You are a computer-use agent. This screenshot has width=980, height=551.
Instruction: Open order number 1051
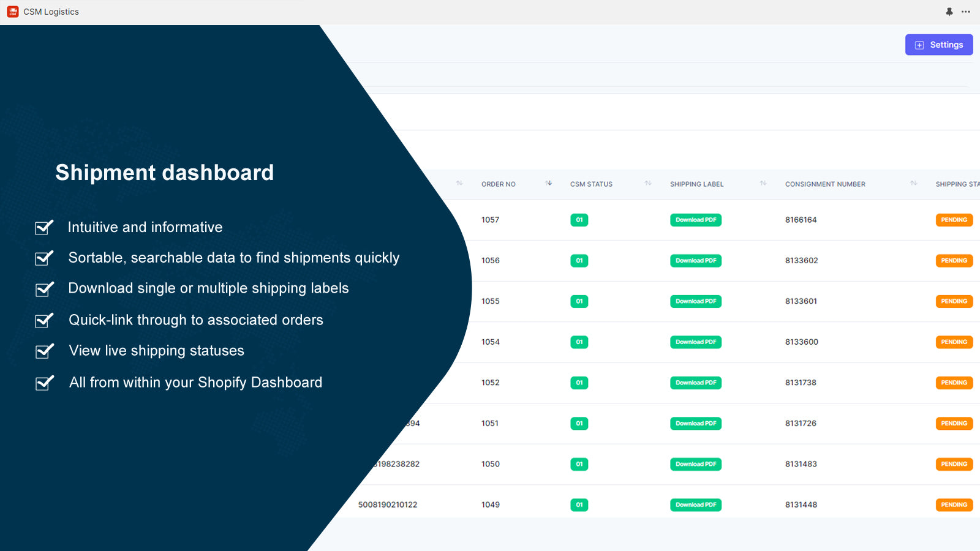tap(490, 424)
